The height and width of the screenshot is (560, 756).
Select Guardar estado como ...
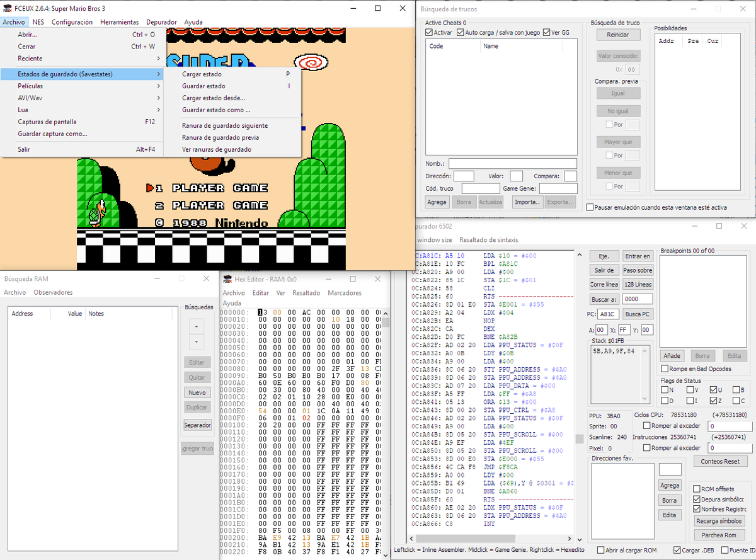coord(233,110)
